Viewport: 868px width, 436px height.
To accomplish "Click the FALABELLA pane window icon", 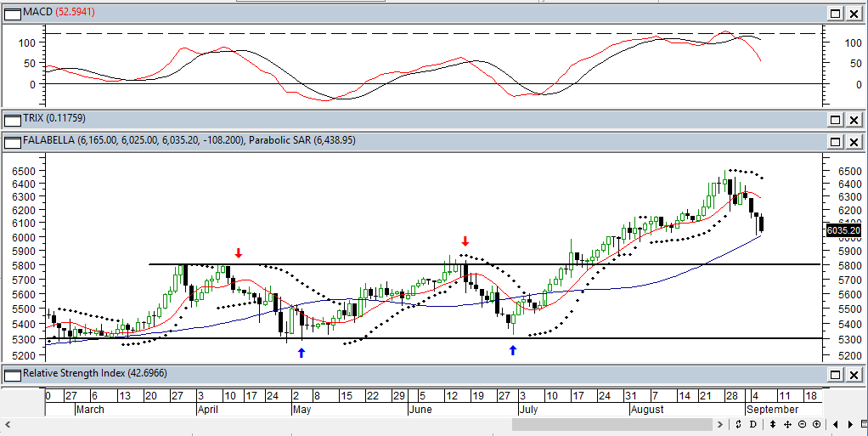I will (x=12, y=140).
